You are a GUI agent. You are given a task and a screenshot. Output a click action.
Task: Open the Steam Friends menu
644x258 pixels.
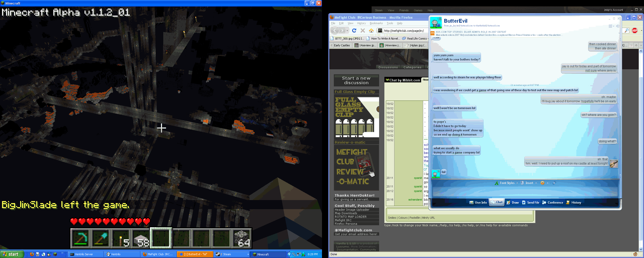pos(404,10)
